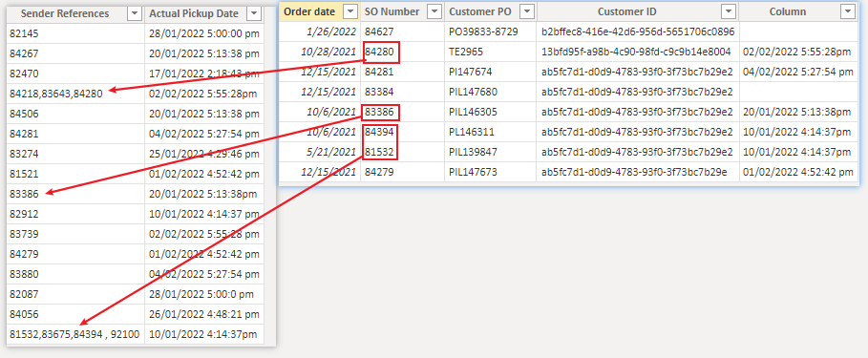
Task: Click sender reference cell 84056
Action: click(75, 314)
